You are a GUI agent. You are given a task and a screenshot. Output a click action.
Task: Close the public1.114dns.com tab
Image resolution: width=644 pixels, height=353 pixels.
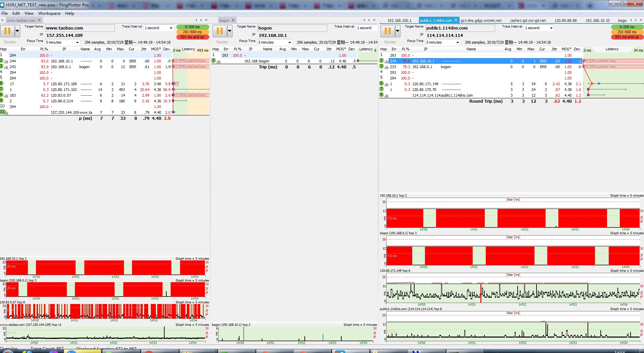(x=456, y=20)
